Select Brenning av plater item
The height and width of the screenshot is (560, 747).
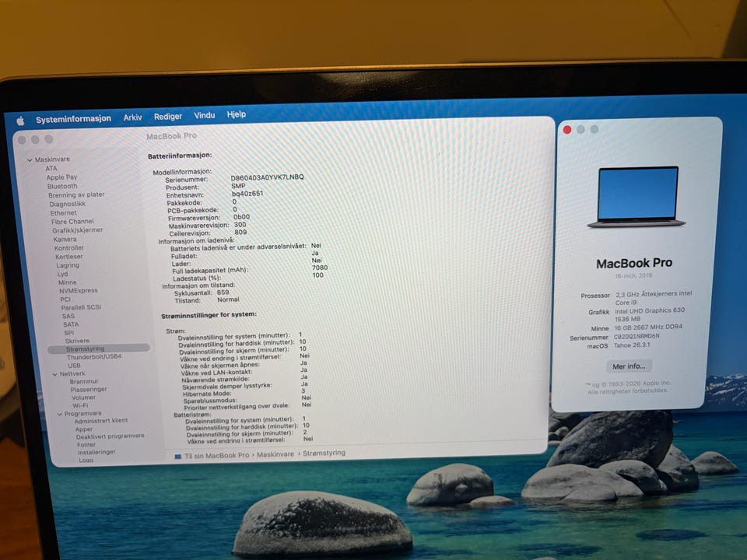(x=76, y=194)
